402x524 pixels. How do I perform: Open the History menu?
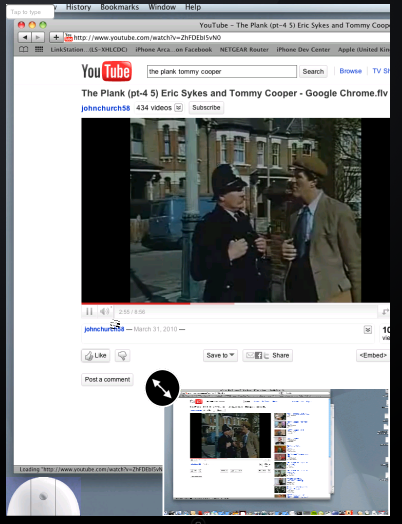click(79, 7)
